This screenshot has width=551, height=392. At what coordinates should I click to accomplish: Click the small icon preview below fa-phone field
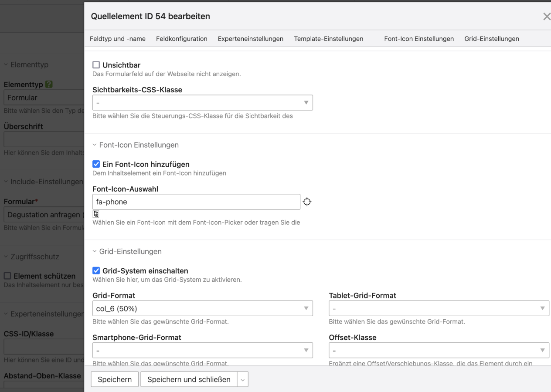[96, 214]
